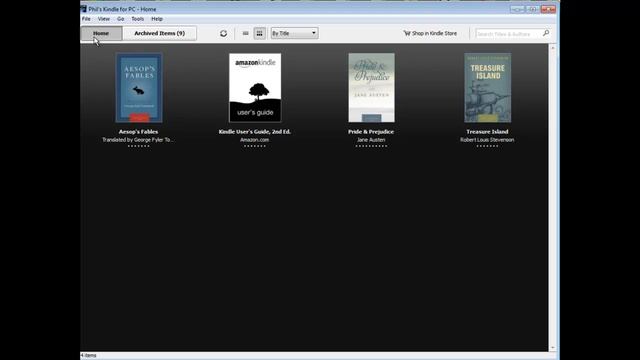This screenshot has height=360, width=640.
Task: Click progress dots under Pride & Prejudice
Action: [x=371, y=146]
